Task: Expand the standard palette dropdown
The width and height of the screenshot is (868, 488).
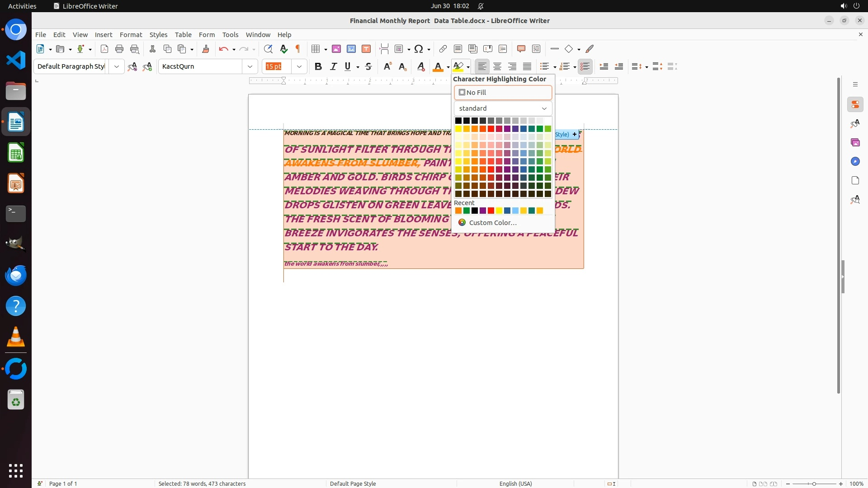Action: pyautogui.click(x=503, y=108)
